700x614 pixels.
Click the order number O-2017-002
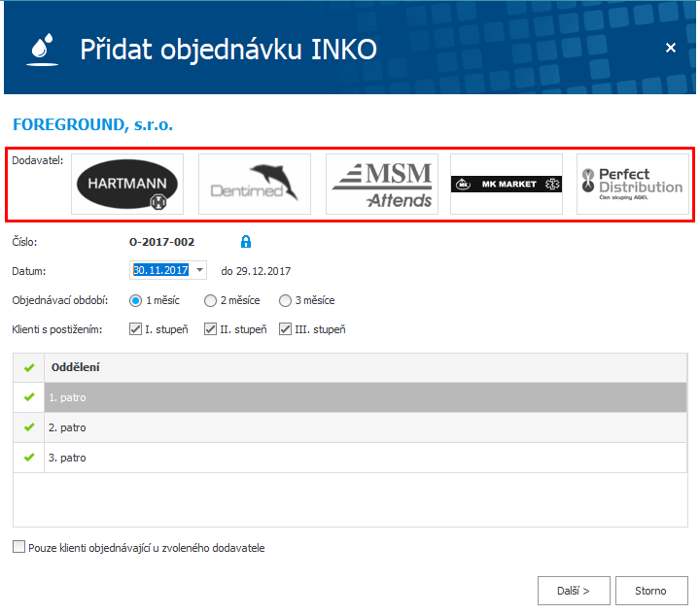(162, 242)
